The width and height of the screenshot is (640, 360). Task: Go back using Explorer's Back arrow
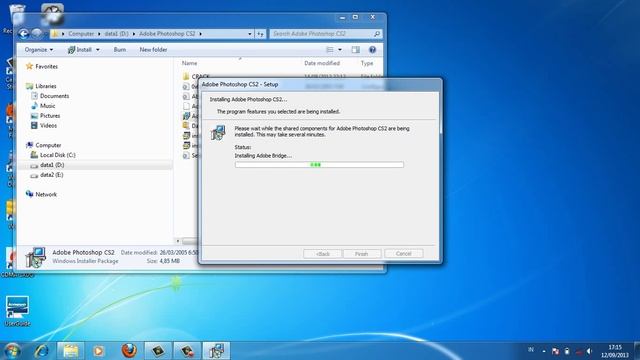point(24,34)
